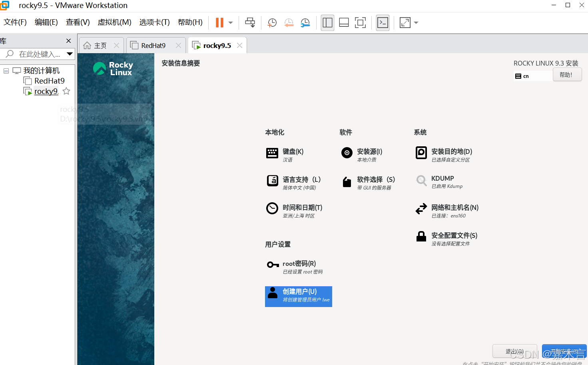Open 安装目的地(D) installation destination
The height and width of the screenshot is (365, 588).
444,154
